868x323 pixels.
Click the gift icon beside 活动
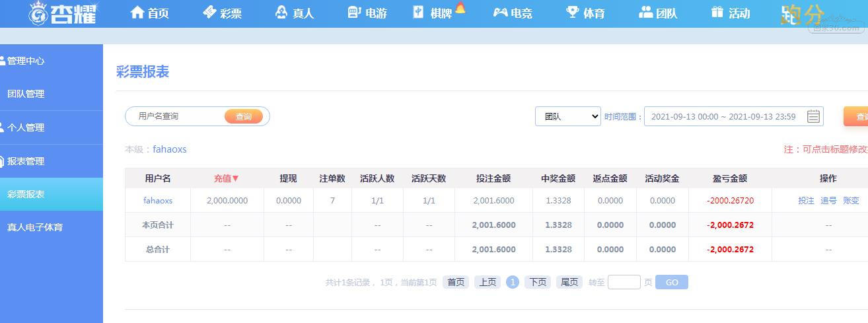coord(717,12)
